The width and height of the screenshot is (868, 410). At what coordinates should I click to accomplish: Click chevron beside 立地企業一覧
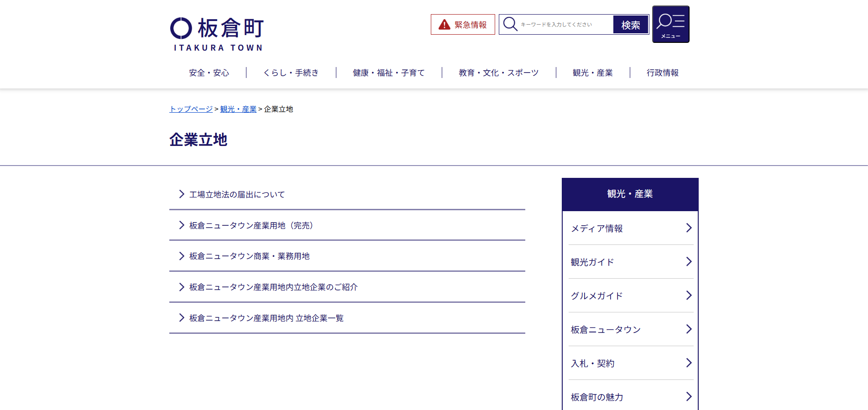[x=182, y=318]
